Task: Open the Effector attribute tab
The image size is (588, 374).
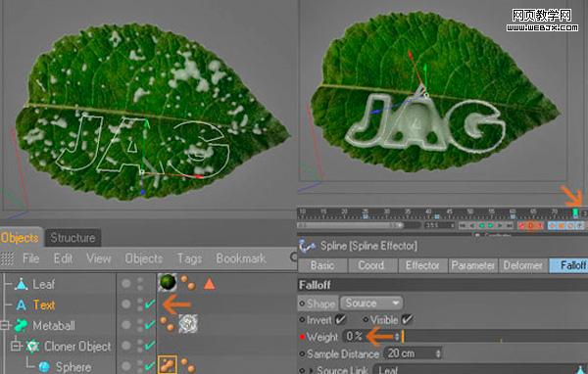Action: pyautogui.click(x=422, y=265)
